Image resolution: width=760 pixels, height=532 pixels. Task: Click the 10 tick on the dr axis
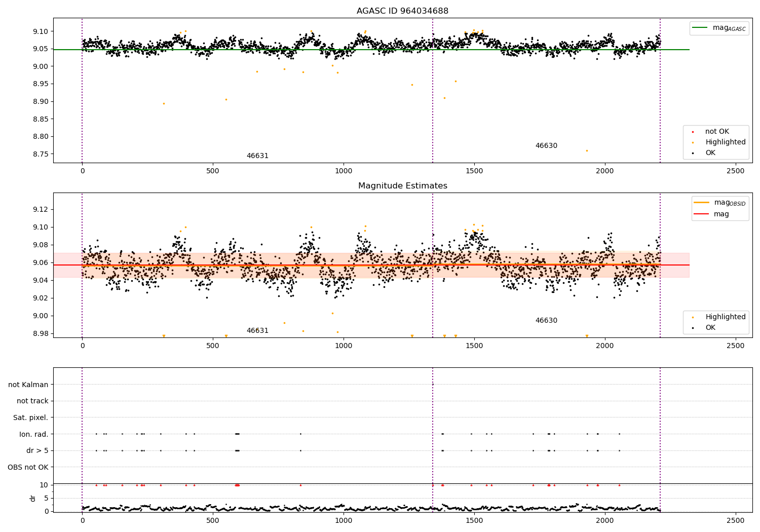(x=44, y=485)
